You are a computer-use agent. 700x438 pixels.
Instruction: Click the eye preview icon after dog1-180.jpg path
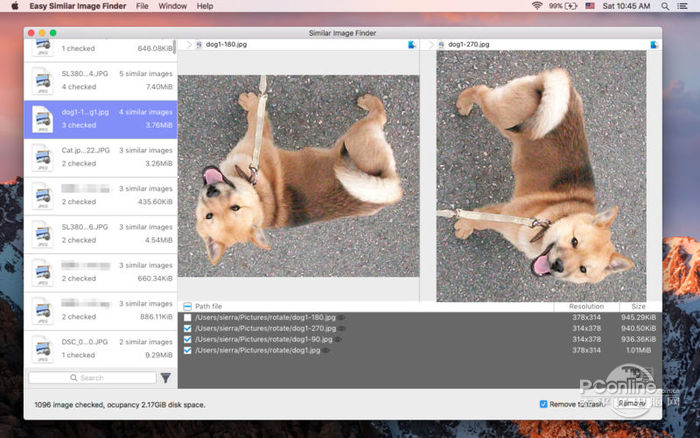[342, 317]
